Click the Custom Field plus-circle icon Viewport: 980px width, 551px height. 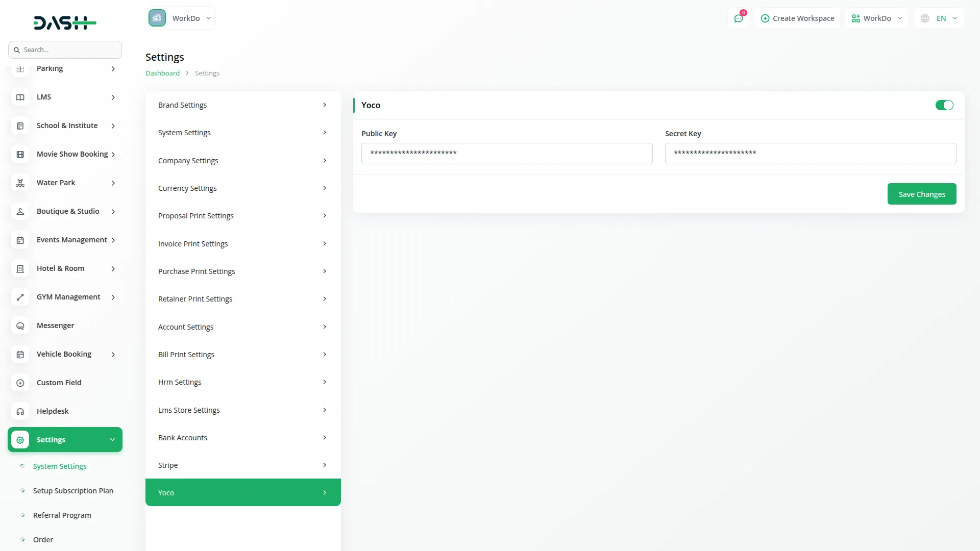(20, 383)
